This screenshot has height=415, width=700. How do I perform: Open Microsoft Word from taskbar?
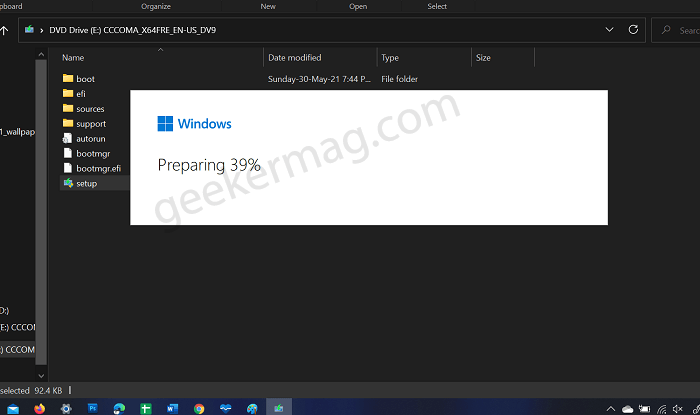(172, 408)
